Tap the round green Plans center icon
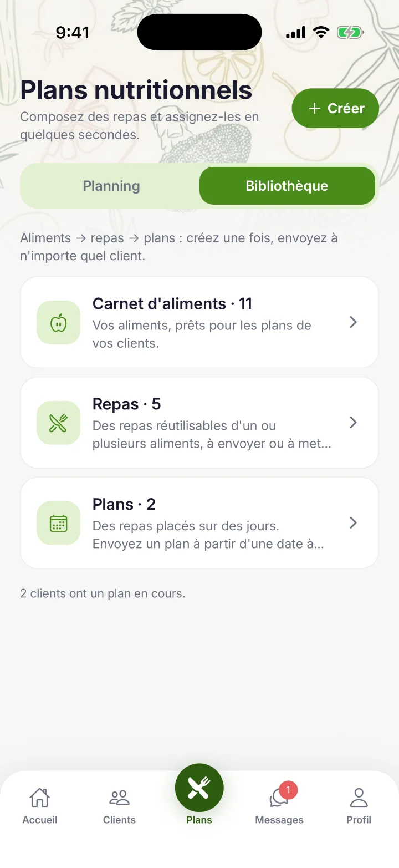Image resolution: width=399 pixels, height=868 pixels. point(199,788)
